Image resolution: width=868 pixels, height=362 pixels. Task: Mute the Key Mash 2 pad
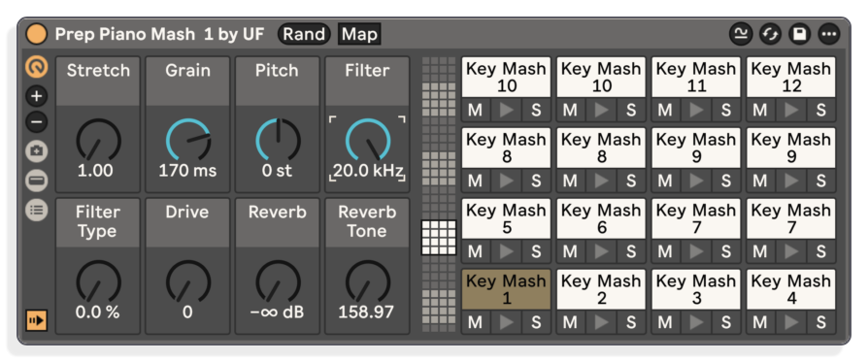point(571,322)
